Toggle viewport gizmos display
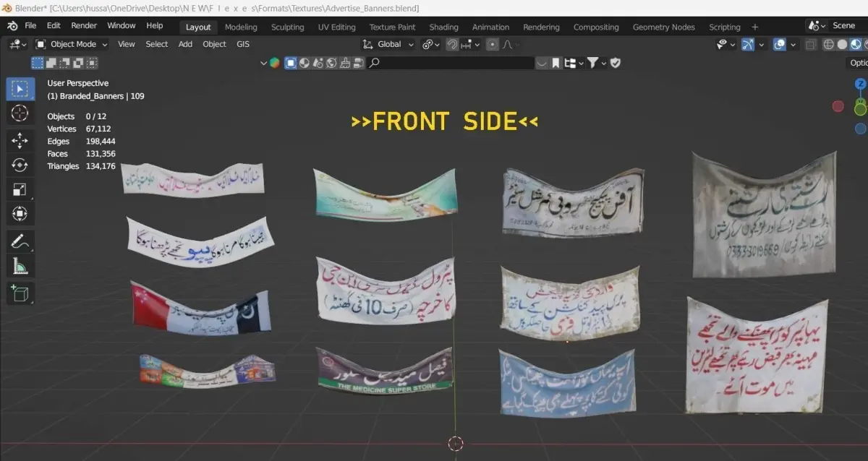This screenshot has height=461, width=868. pyautogui.click(x=748, y=44)
